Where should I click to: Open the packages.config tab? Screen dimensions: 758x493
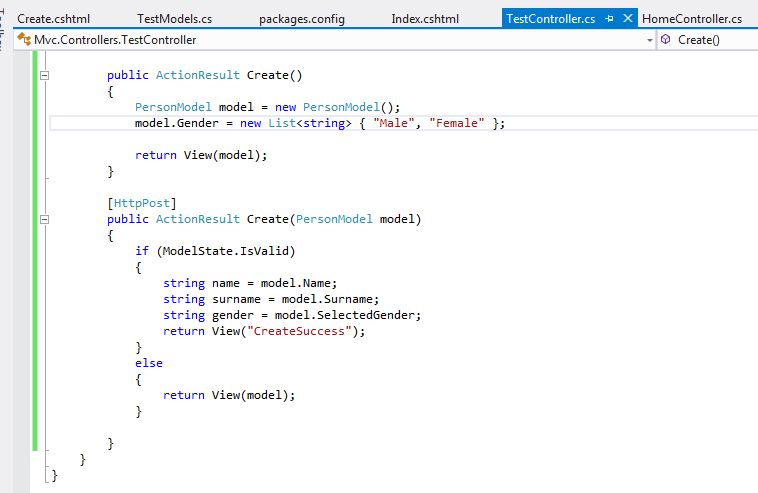(x=300, y=19)
